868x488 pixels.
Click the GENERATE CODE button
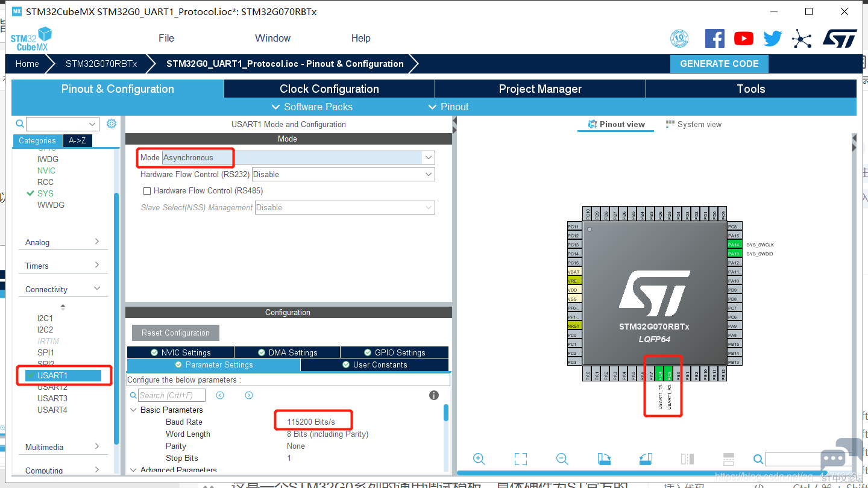click(x=719, y=64)
